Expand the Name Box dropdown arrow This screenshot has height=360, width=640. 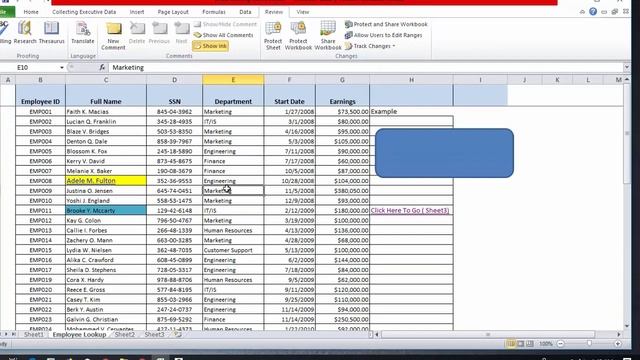coord(62,68)
